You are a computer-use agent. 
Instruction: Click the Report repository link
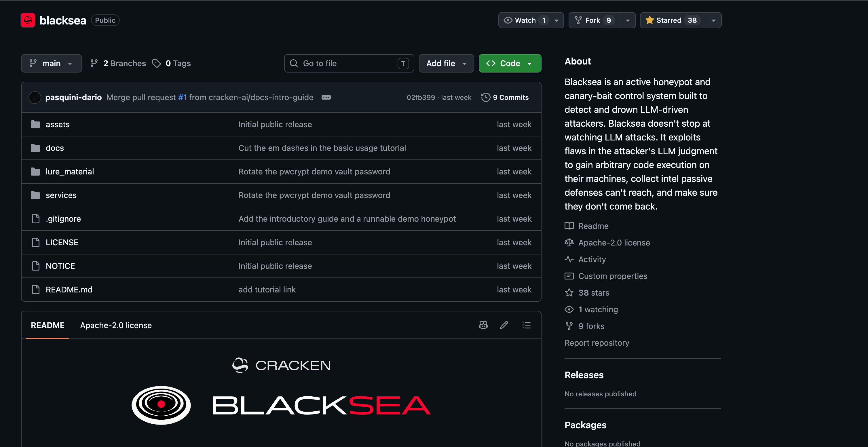point(597,343)
